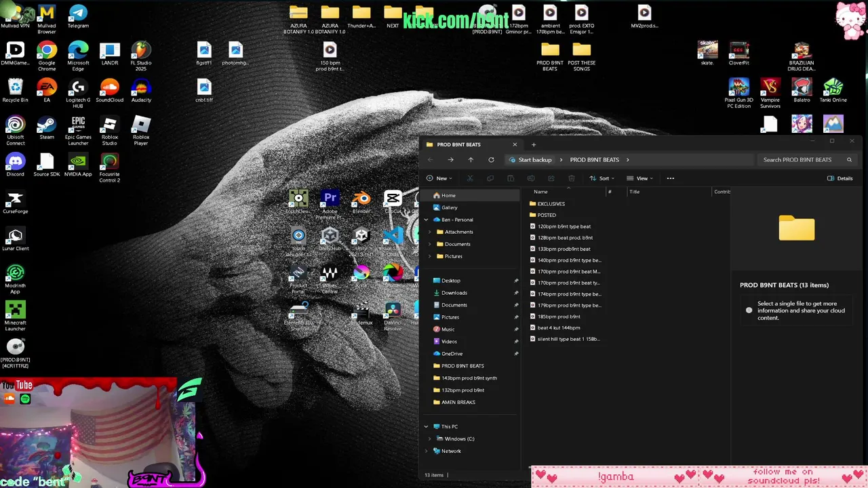Open the LANDR desktop icon
The height and width of the screenshot is (488, 868).
(109, 54)
